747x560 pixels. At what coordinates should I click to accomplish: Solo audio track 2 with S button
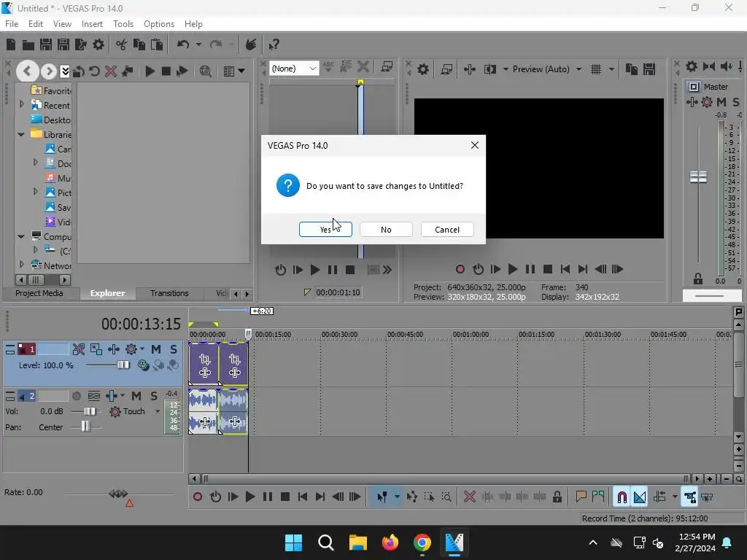tap(153, 396)
